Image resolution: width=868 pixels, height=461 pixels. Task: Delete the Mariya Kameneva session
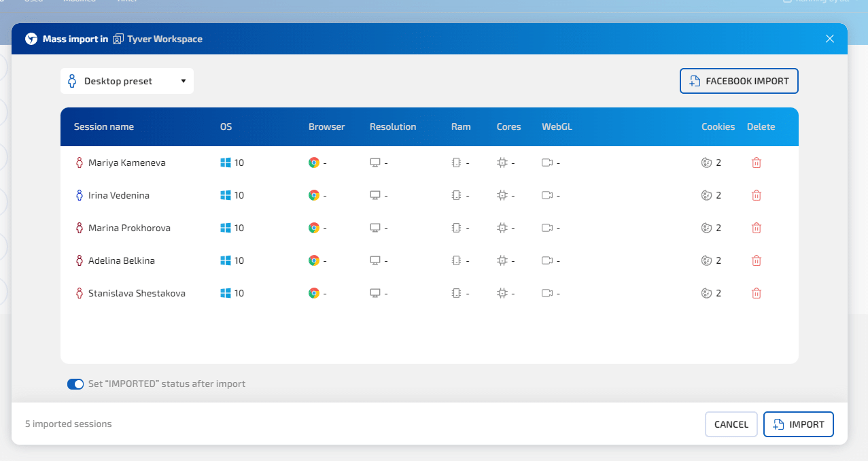757,163
